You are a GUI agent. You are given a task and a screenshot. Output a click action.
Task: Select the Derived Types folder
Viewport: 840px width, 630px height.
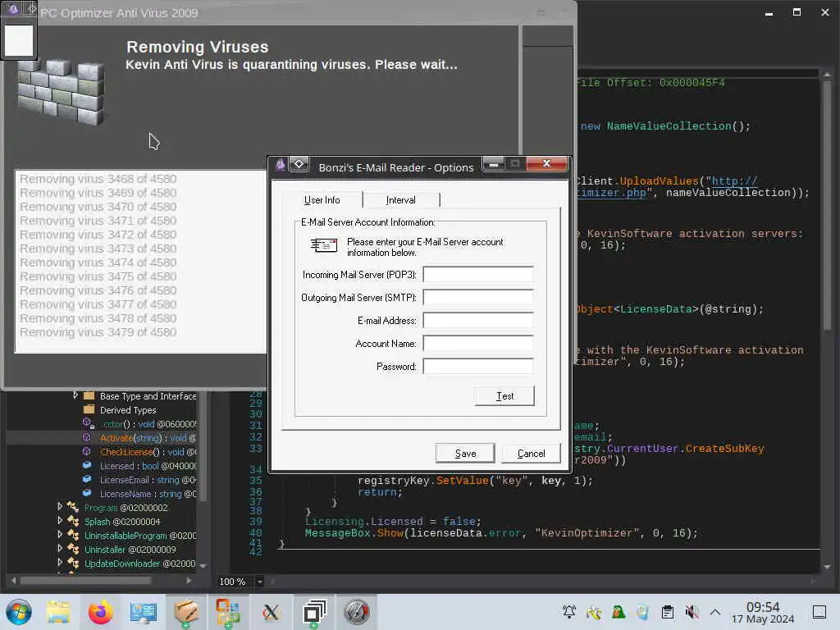click(127, 410)
